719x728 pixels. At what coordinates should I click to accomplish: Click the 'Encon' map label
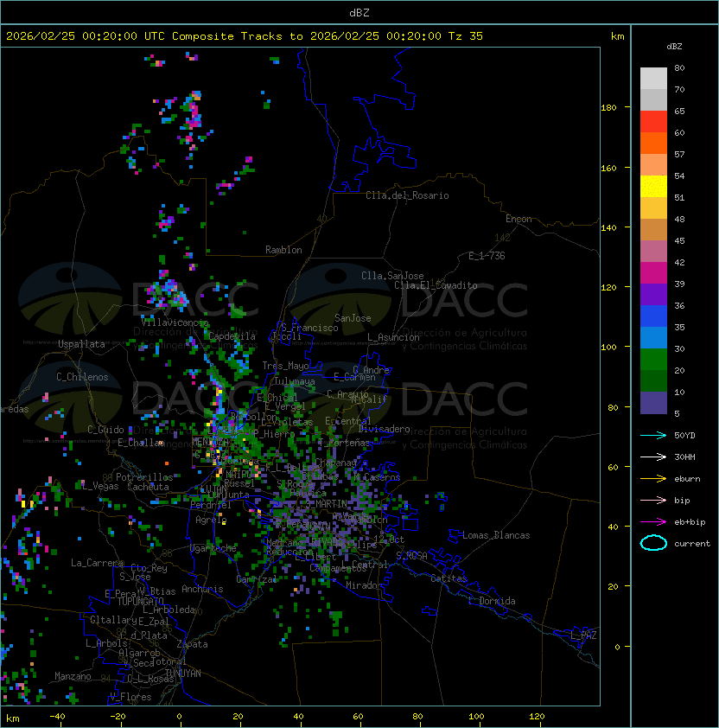[x=519, y=219]
